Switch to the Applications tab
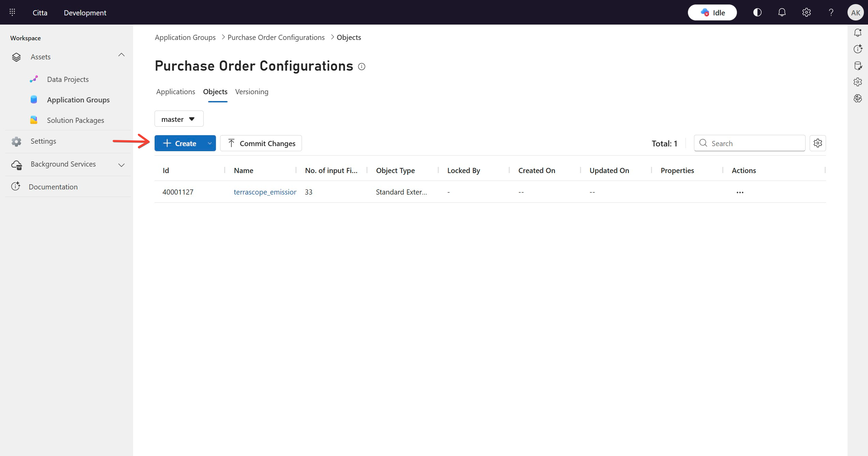868x456 pixels. point(175,92)
